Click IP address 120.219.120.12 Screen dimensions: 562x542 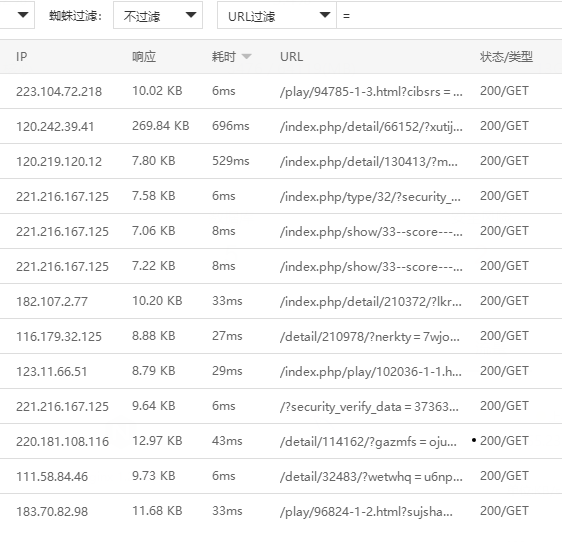point(59,161)
